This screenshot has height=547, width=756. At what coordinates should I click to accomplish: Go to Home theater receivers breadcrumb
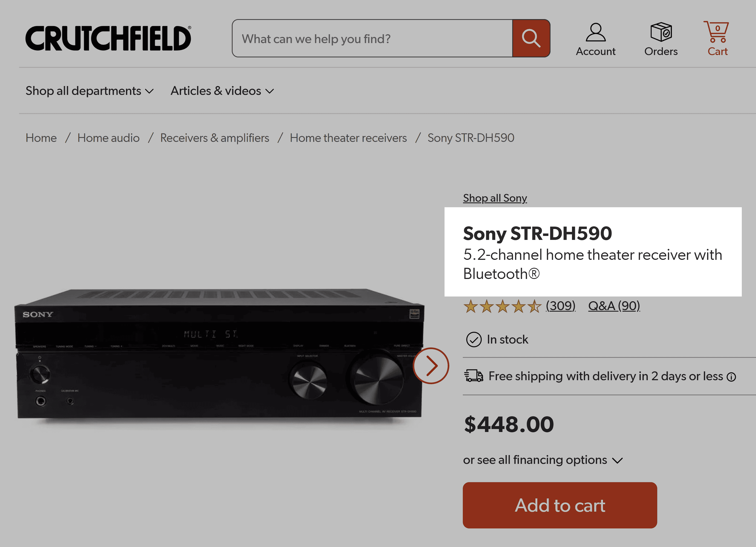click(x=348, y=138)
